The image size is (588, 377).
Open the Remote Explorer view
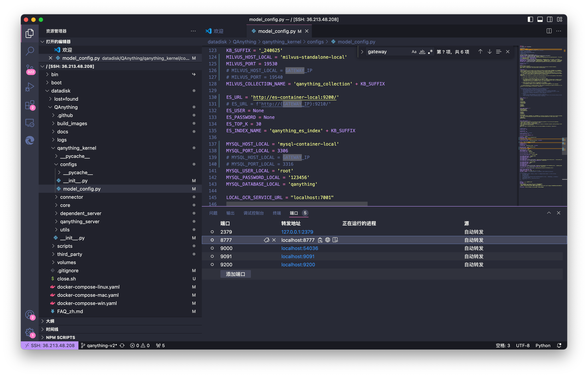coord(30,123)
